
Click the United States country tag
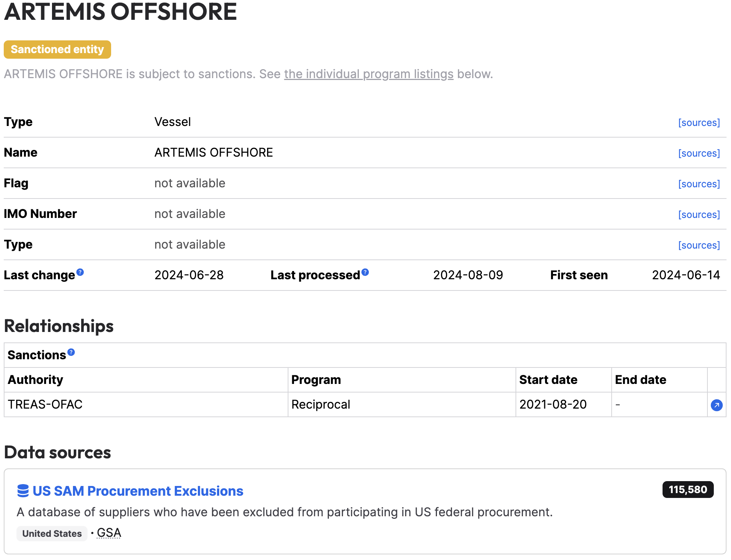52,533
